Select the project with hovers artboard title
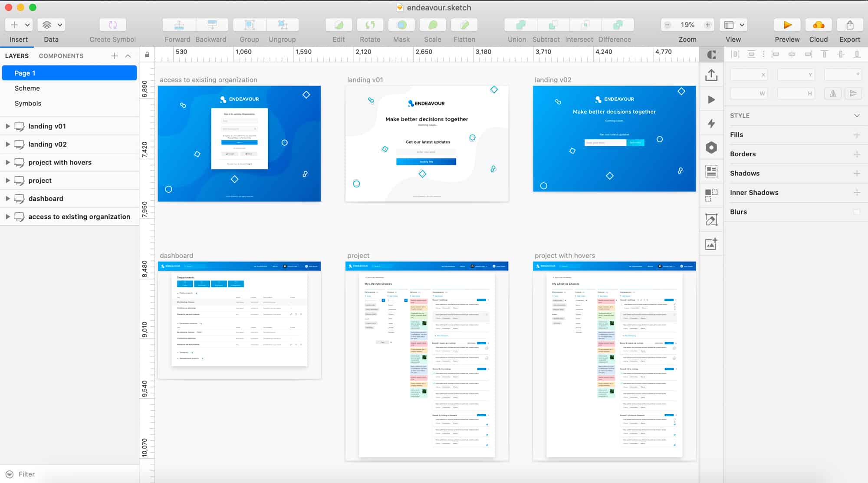Image resolution: width=868 pixels, height=483 pixels. pyautogui.click(x=565, y=256)
